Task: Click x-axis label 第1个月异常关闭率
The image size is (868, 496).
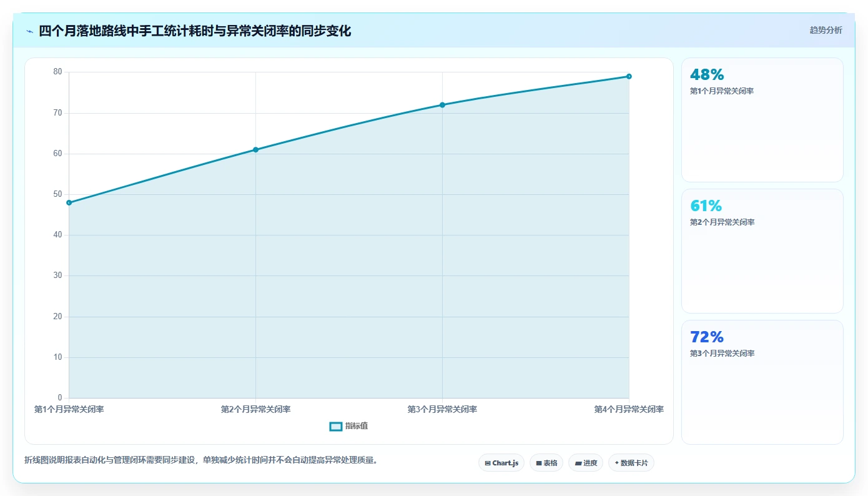Action: point(69,410)
